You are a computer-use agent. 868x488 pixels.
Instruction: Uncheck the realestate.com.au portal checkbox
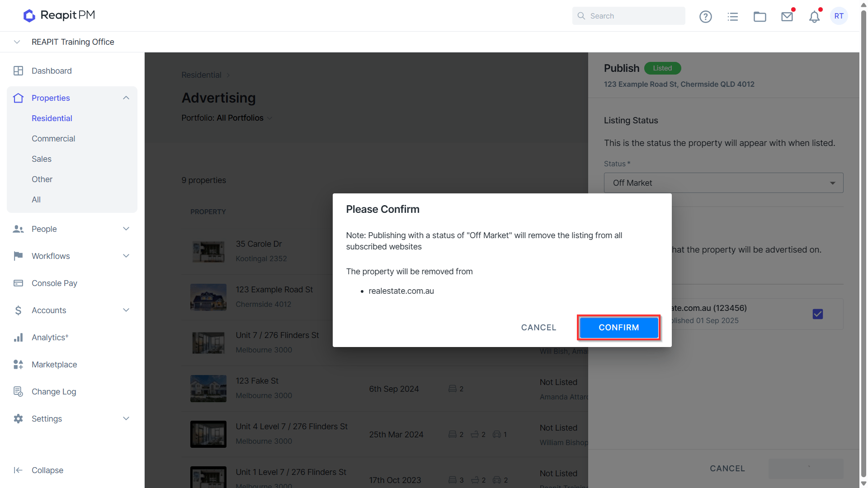pyautogui.click(x=817, y=314)
